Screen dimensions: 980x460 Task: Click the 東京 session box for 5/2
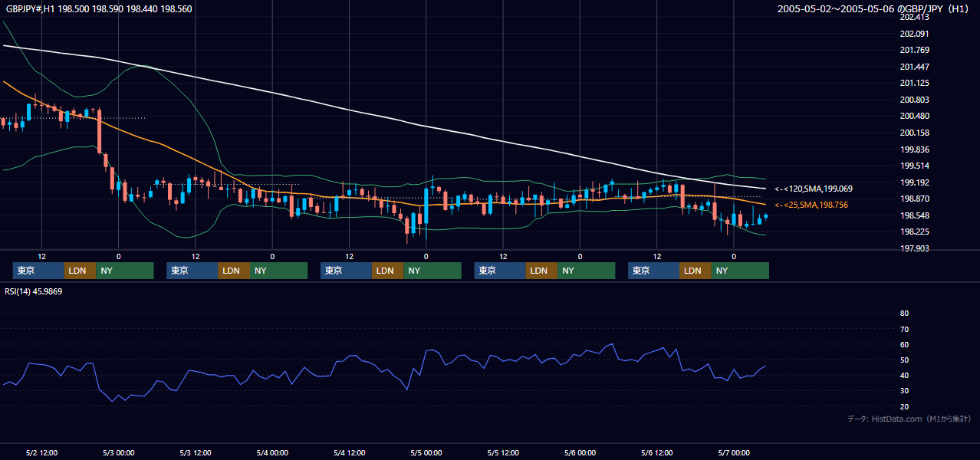click(38, 271)
